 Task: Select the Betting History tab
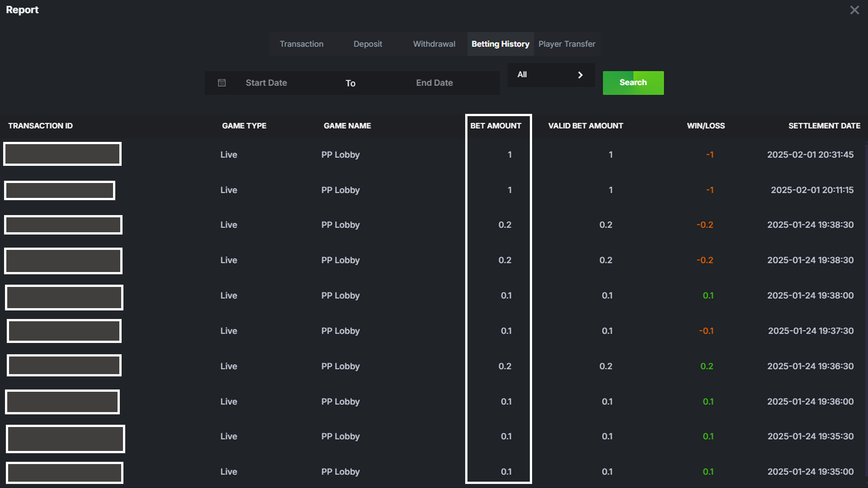click(x=500, y=44)
